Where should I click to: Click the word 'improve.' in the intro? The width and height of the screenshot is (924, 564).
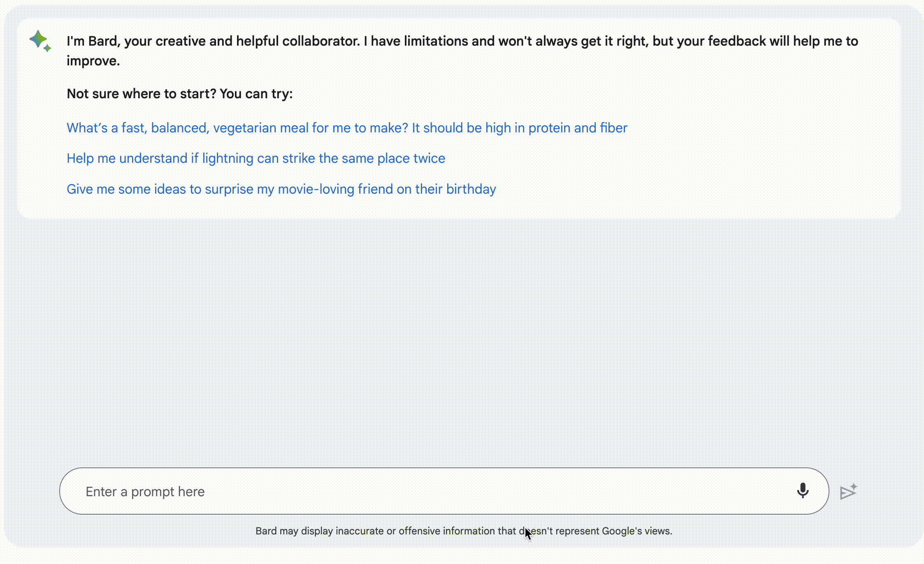pyautogui.click(x=93, y=61)
